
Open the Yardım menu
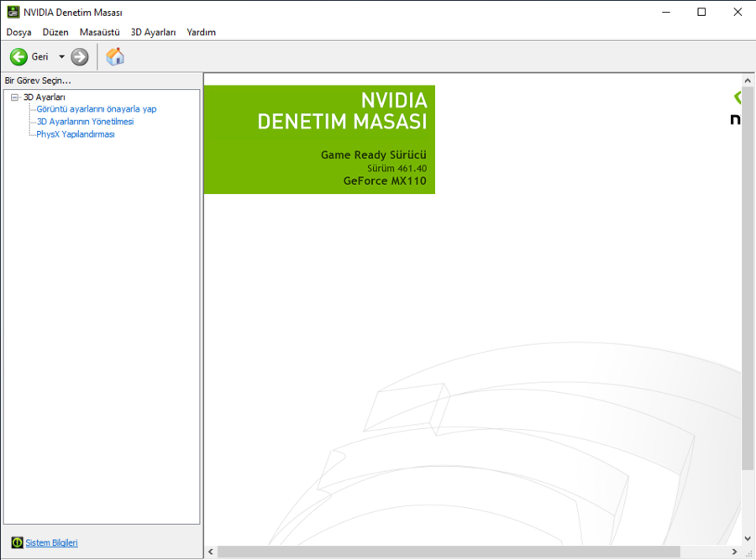coord(201,32)
